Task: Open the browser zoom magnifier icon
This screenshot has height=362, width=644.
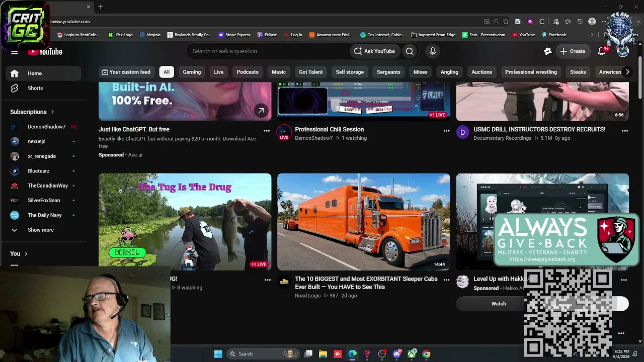Action: click(496, 22)
